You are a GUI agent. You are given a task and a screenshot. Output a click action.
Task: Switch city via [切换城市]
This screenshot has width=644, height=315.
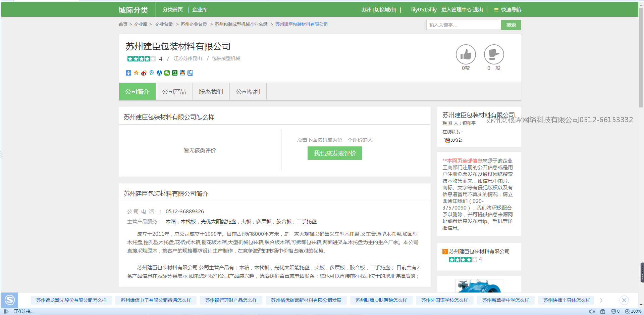pos(384,10)
